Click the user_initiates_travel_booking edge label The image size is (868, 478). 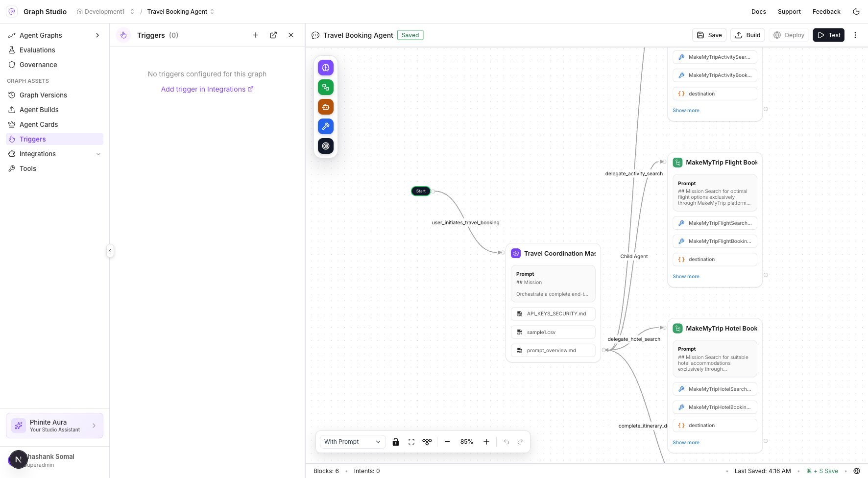[x=465, y=223]
